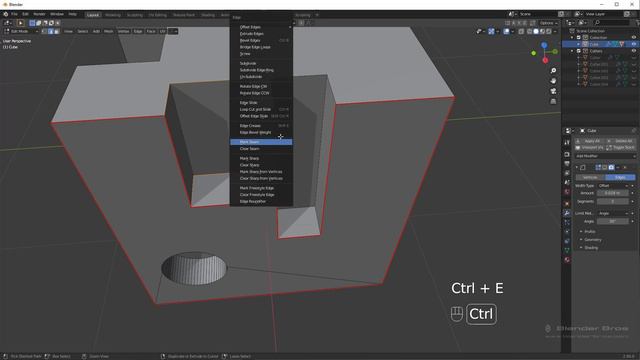Image resolution: width=640 pixels, height=360 pixels.
Task: Toggle the camera view icon
Action: (x=553, y=91)
